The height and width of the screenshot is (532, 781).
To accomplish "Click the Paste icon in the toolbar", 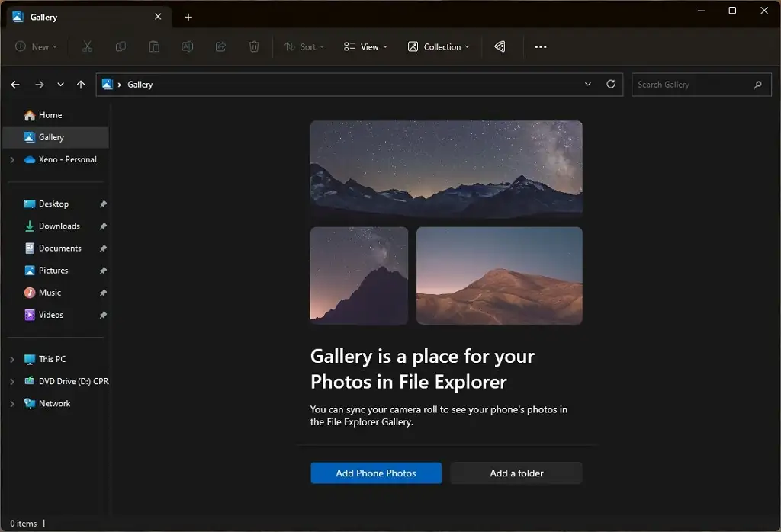I will tap(153, 46).
